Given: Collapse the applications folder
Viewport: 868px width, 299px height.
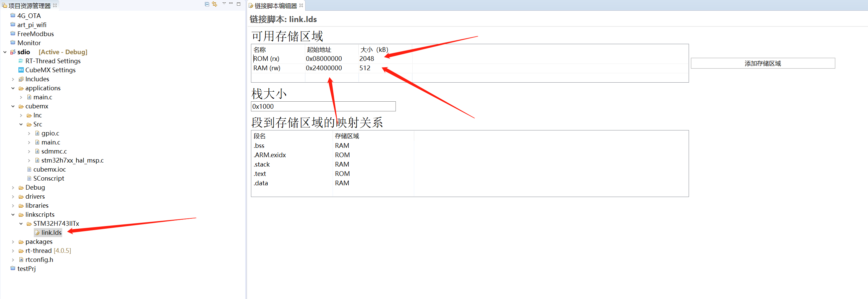Looking at the screenshot, I should pyautogui.click(x=13, y=88).
